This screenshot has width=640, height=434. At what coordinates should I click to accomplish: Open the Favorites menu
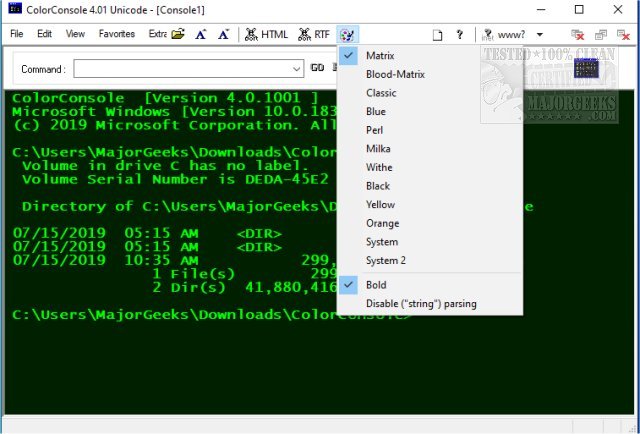[117, 34]
